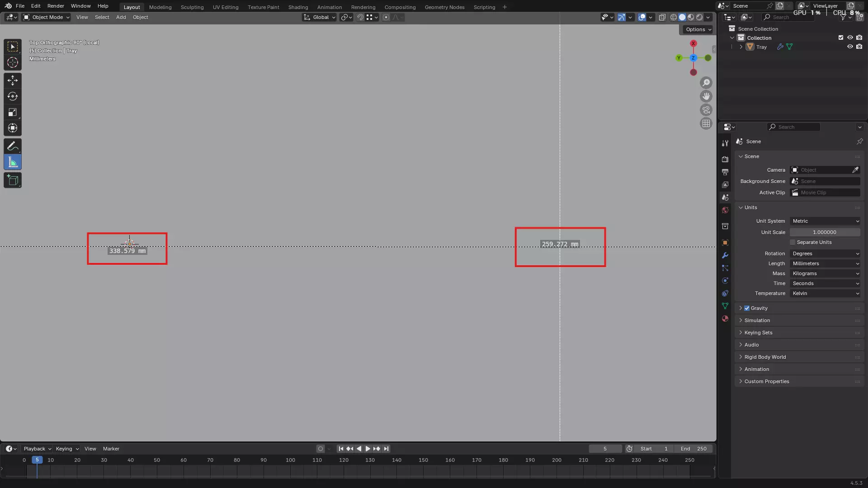Open the Object Mode dropdown
The height and width of the screenshot is (488, 868).
coord(47,17)
